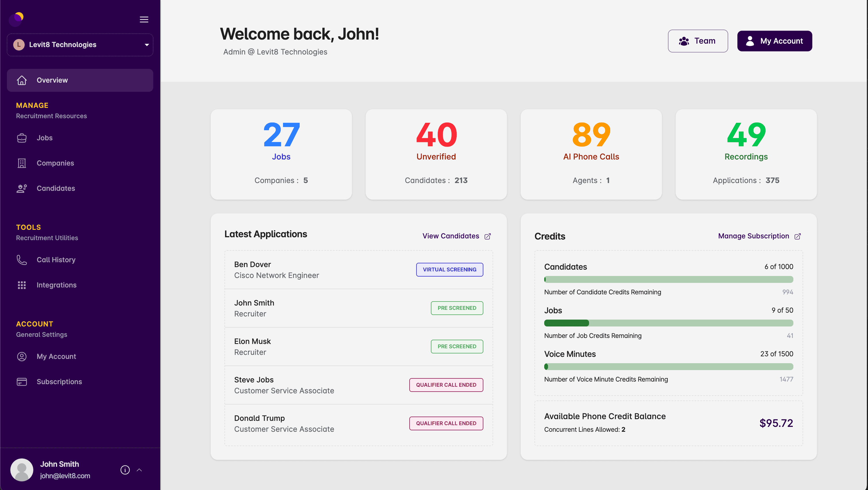Click the Subscriptions card icon
The height and width of the screenshot is (490, 868).
point(22,382)
